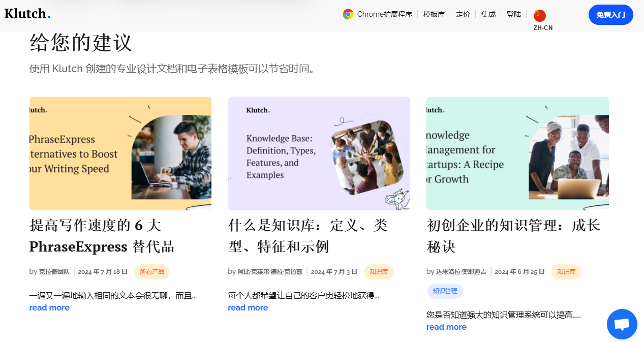Screen dimensions: 644x342
Task: Go to the 定价 page
Action: [x=463, y=14]
